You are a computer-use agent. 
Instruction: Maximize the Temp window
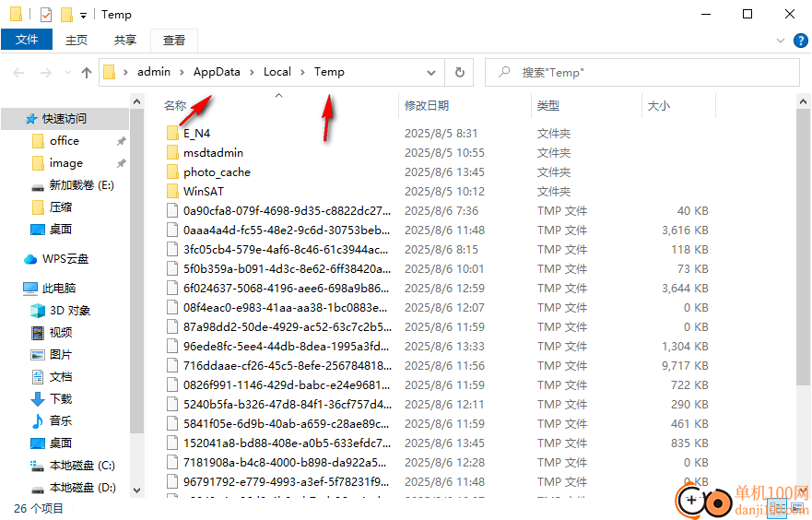(x=747, y=14)
